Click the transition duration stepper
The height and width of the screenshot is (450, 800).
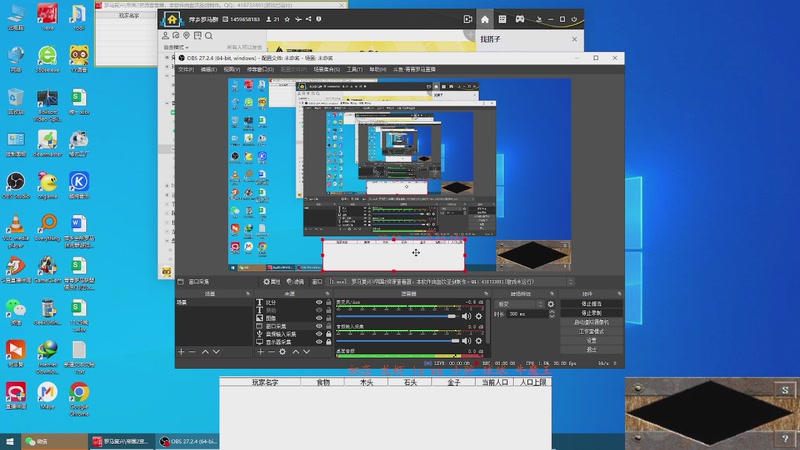(552, 314)
